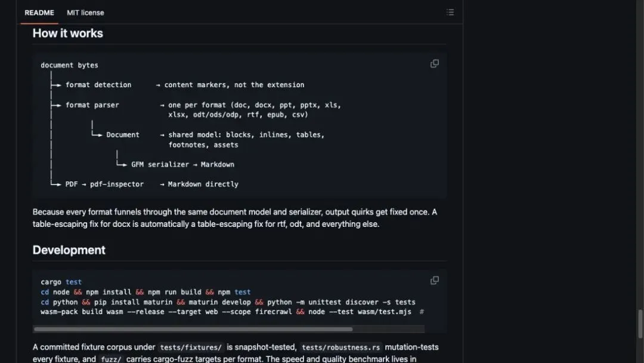Open the README tab
The width and height of the screenshot is (644, 363).
[39, 13]
